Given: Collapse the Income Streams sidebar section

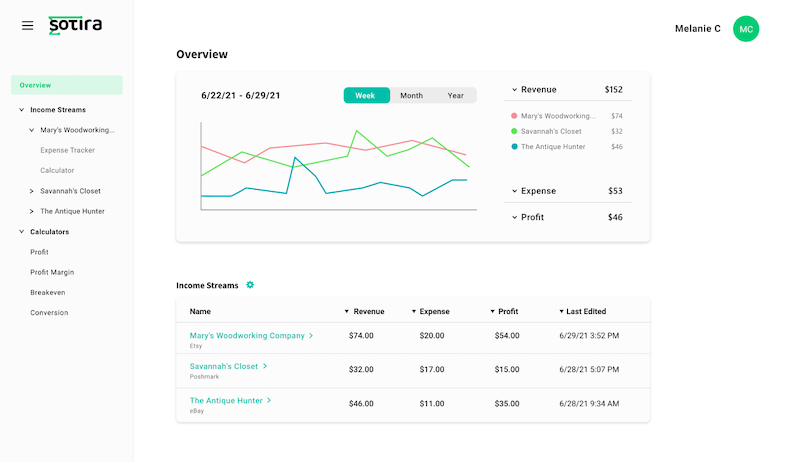Looking at the screenshot, I should [x=21, y=110].
